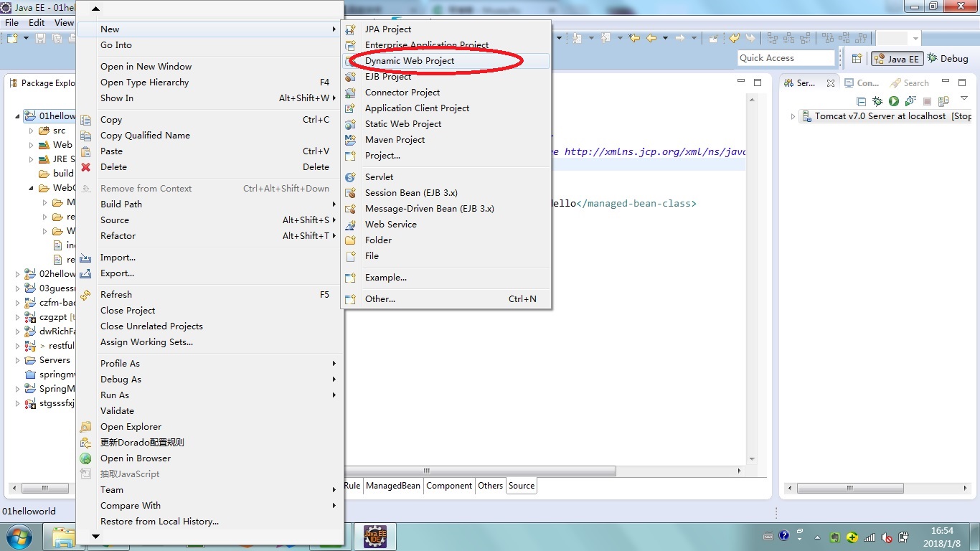Click the Servlet icon in submenu
This screenshot has height=551, width=980.
coord(350,177)
